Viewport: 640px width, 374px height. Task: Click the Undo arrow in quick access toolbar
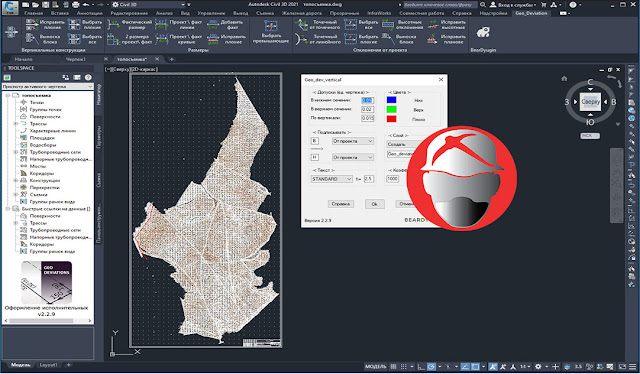(86, 4)
